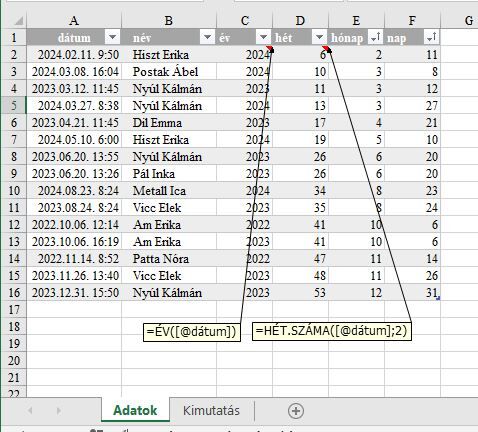The image size is (478, 432).
Task: Select row 1 header
Action: point(14,37)
